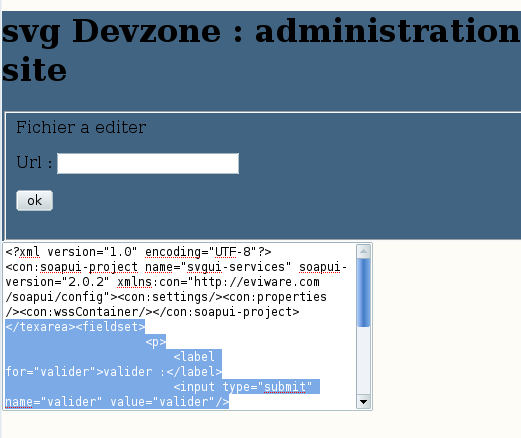This screenshot has width=521, height=438.
Task: Click the '<input type="submit"' text
Action: coord(243,387)
